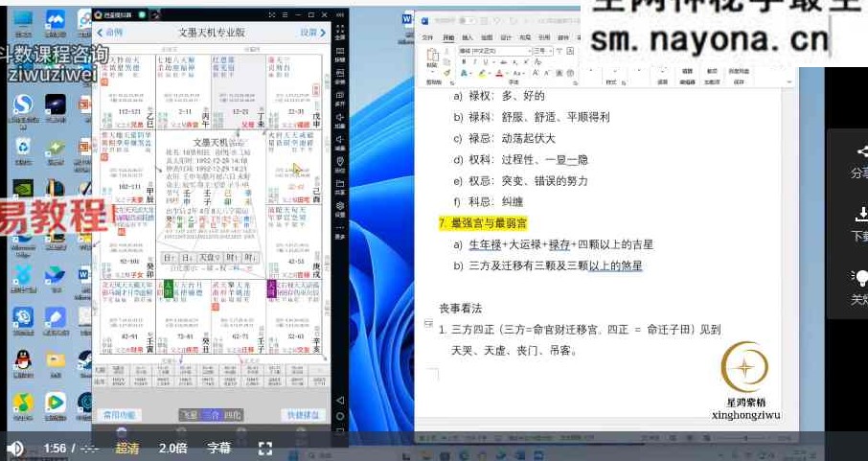Open the font name combo box in Word
This screenshot has height=461, width=868.
pos(495,51)
